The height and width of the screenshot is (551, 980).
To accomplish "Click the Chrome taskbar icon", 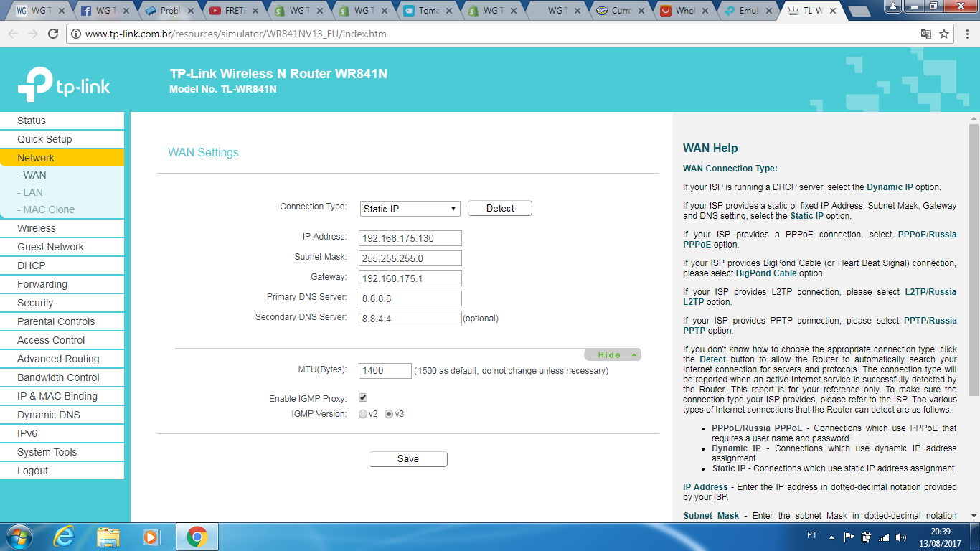I will click(x=197, y=537).
